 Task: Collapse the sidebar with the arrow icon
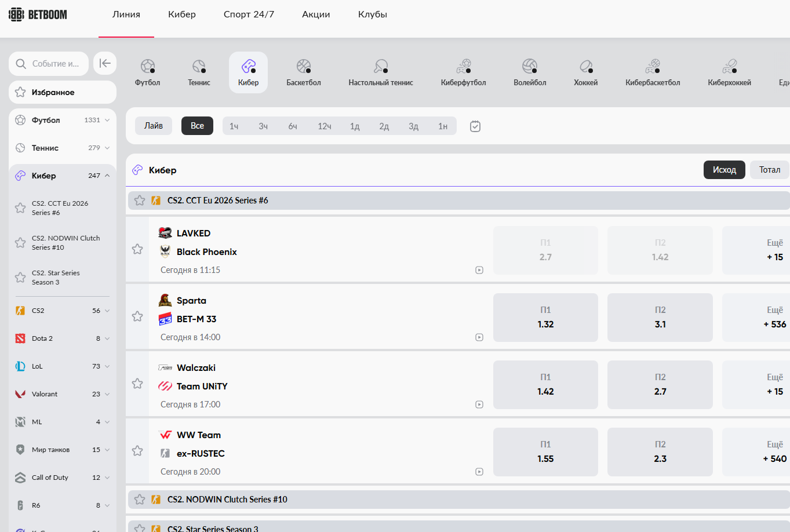pos(105,63)
